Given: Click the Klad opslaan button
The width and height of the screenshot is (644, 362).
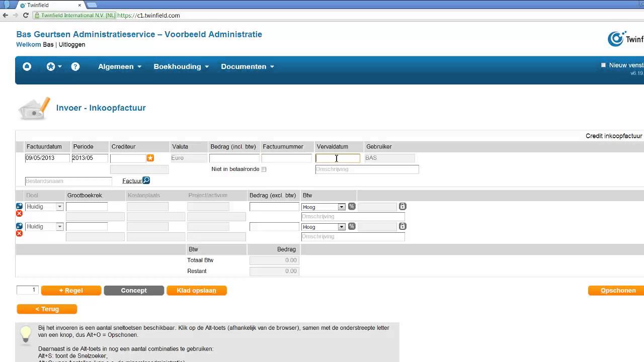Looking at the screenshot, I should coord(197,291).
